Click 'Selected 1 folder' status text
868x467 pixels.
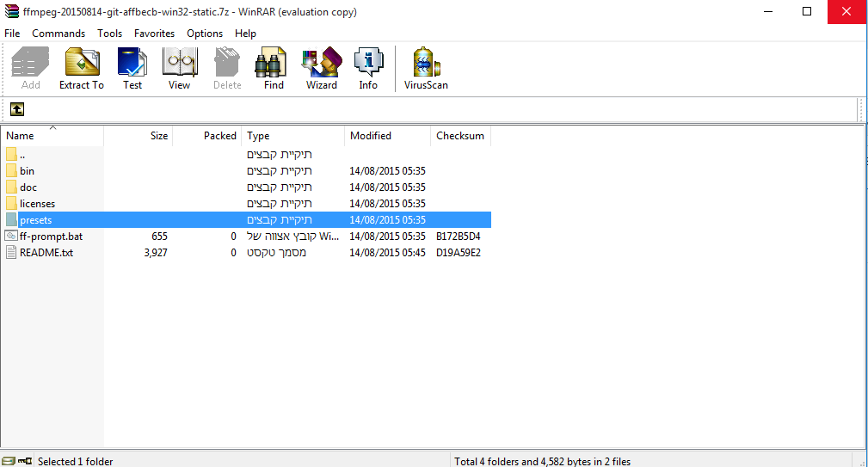tap(76, 461)
